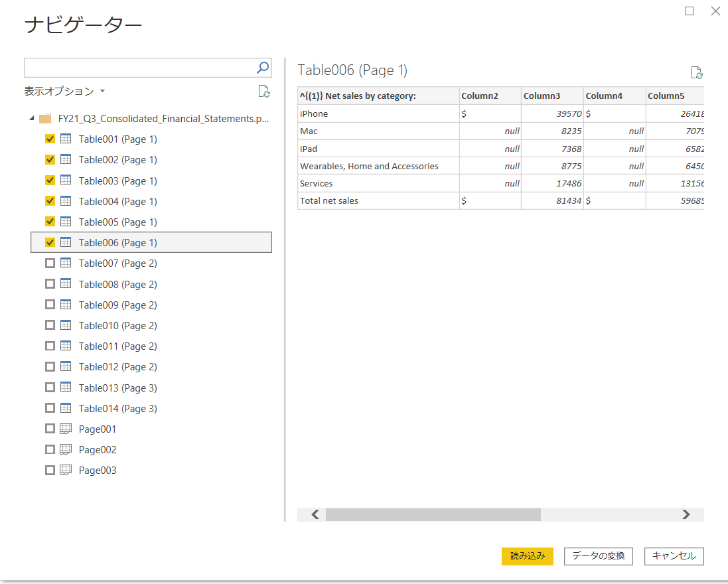Click the table icon for Table003 (Page 1)

click(66, 180)
